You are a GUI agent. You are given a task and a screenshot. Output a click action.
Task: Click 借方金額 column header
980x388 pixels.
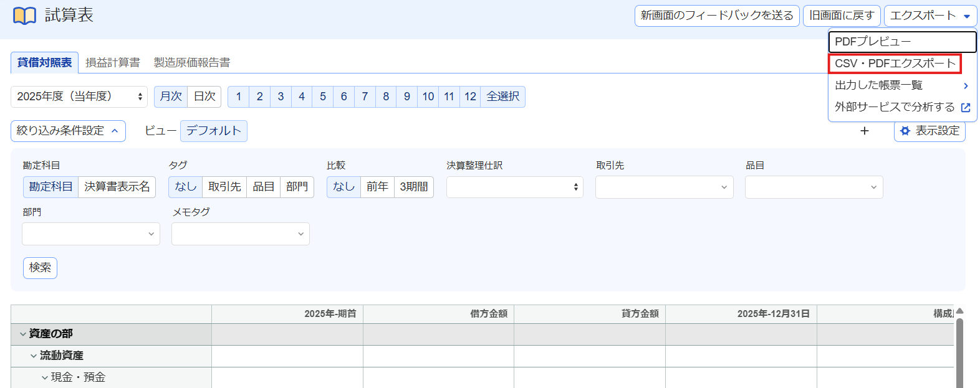[439, 314]
